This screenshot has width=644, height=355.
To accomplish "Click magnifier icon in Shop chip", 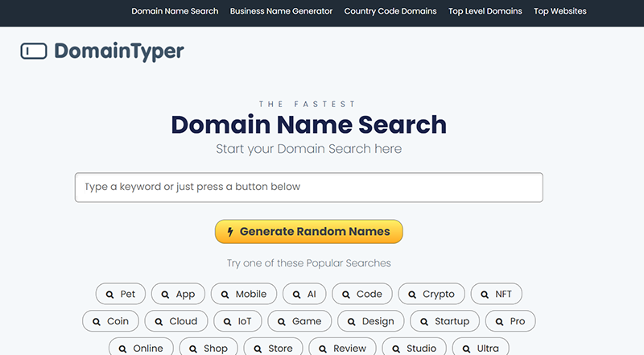I will 193,349.
